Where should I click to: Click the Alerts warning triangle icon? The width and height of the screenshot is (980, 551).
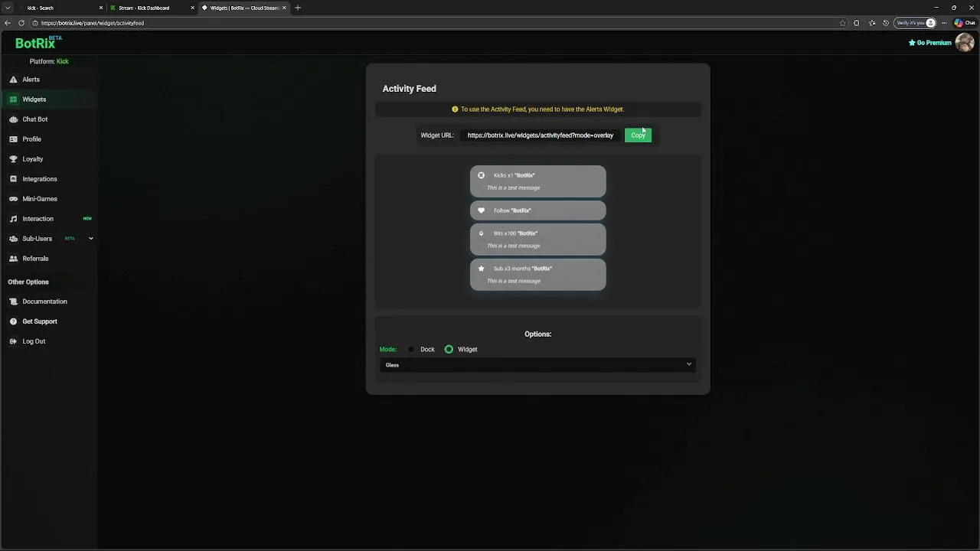pos(13,80)
